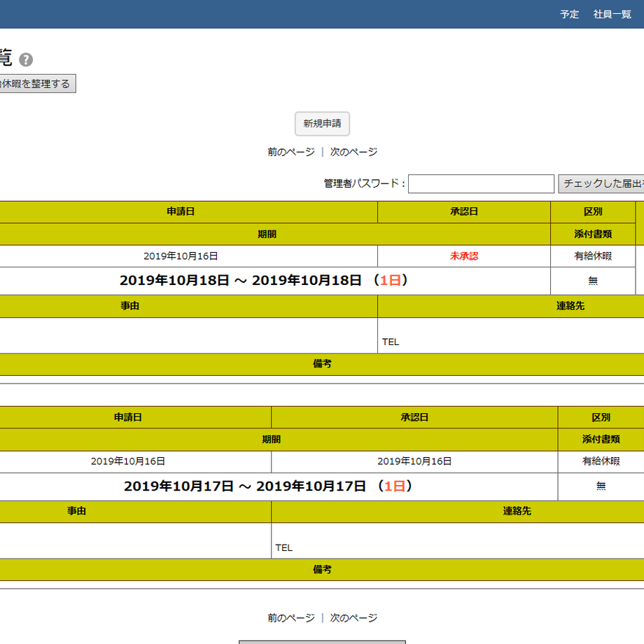644x644 pixels.
Task: Click first table's 備考 header
Action: point(322,364)
